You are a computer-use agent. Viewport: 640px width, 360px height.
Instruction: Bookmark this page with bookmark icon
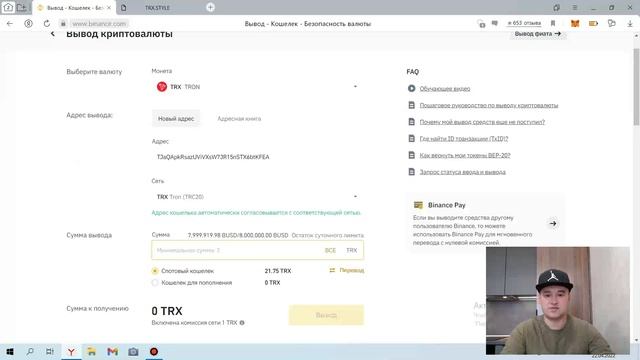(553, 24)
